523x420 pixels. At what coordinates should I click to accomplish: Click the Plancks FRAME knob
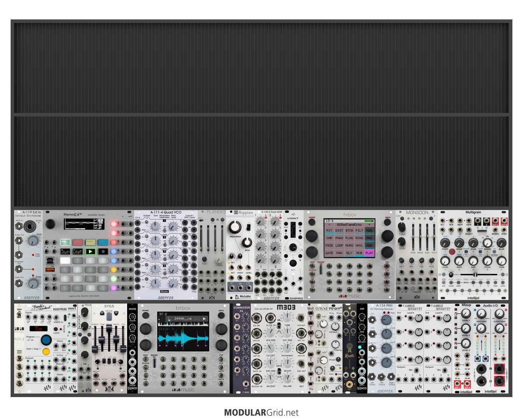tap(219, 260)
